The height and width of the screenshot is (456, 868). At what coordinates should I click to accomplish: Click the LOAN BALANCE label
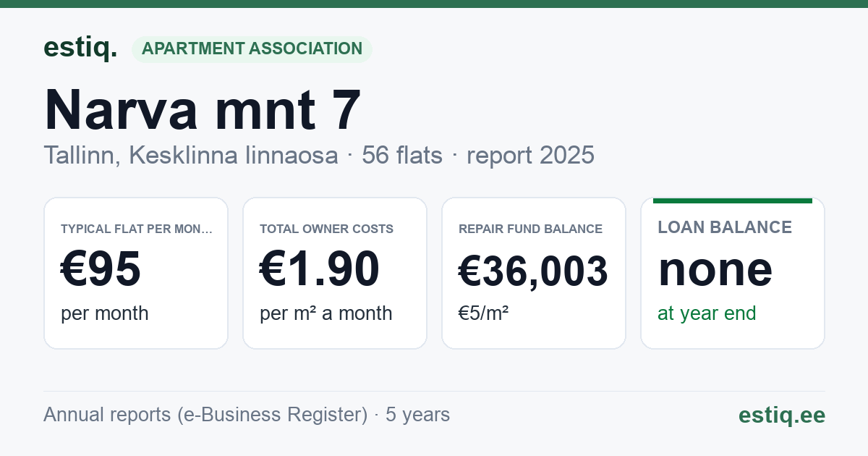(725, 227)
